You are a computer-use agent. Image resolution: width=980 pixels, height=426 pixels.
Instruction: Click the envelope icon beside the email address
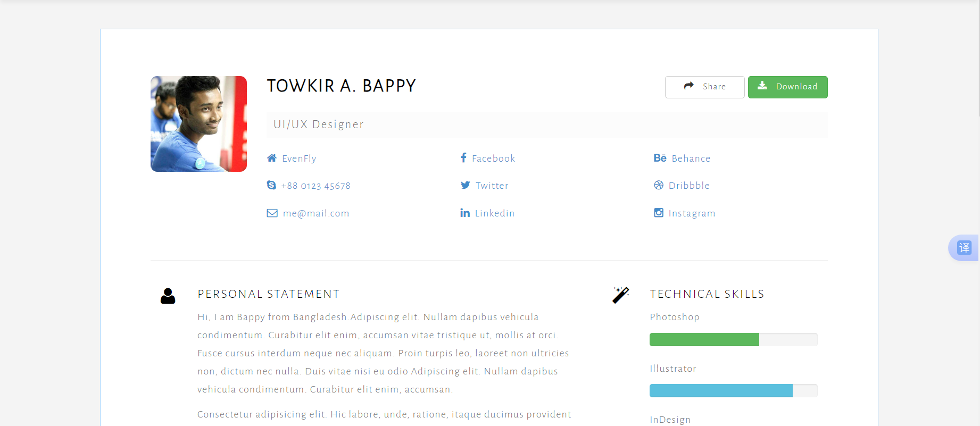[x=272, y=213]
